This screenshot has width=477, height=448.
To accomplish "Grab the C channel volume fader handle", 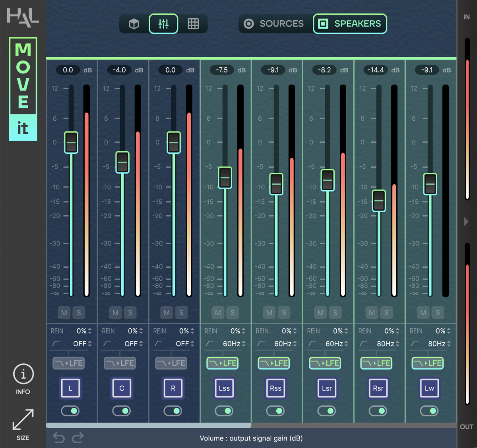I will tap(122, 162).
